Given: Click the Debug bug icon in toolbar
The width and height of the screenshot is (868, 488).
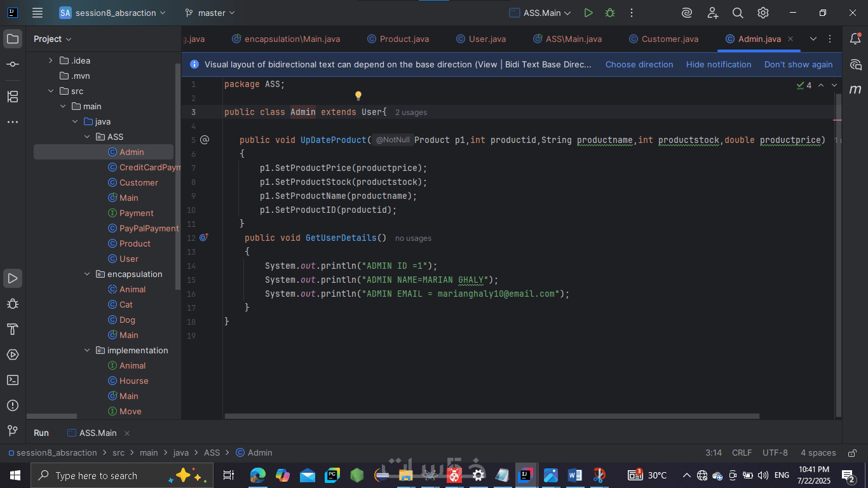Looking at the screenshot, I should pos(610,13).
